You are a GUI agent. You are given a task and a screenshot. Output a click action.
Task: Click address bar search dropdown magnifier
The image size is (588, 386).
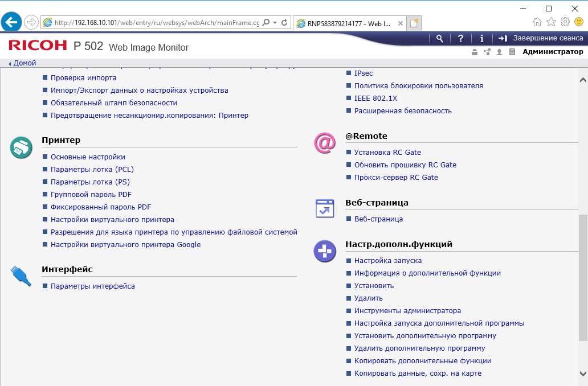266,23
